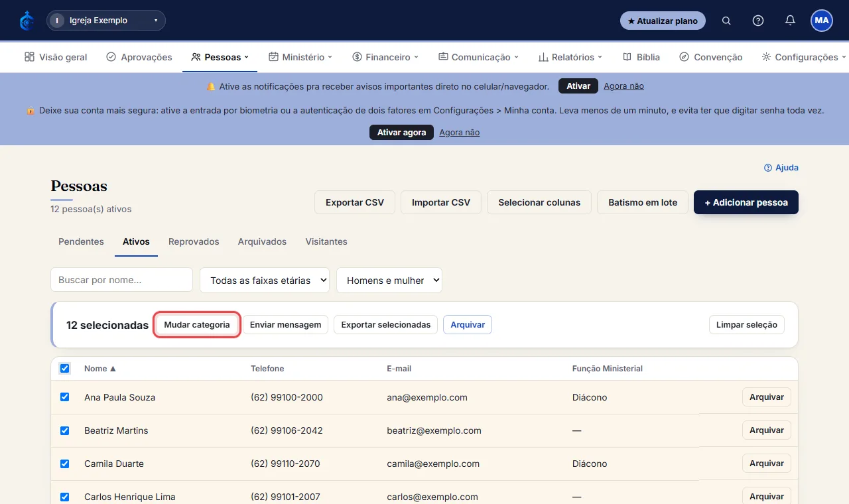Expand the Comunicação menu
The width and height of the screenshot is (849, 504).
pyautogui.click(x=478, y=57)
